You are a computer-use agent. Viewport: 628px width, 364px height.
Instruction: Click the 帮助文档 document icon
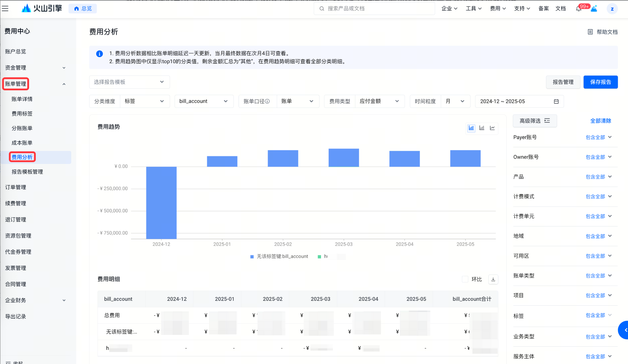tap(590, 32)
